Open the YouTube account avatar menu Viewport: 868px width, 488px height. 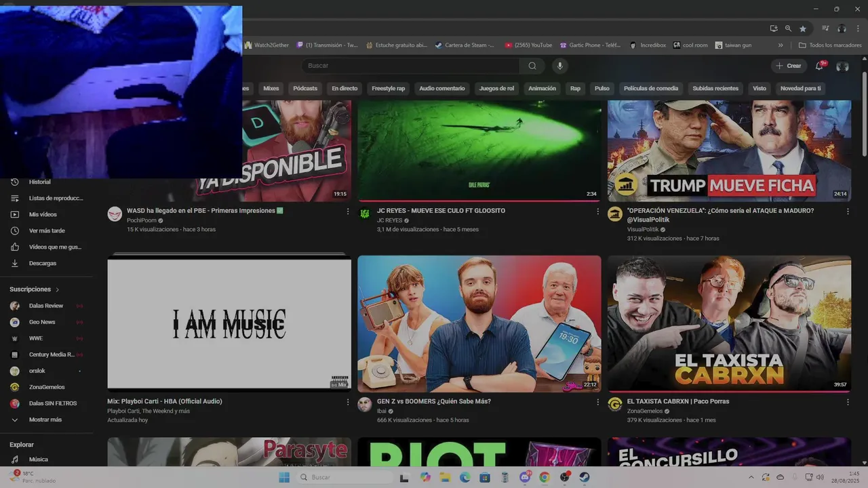[842, 66]
